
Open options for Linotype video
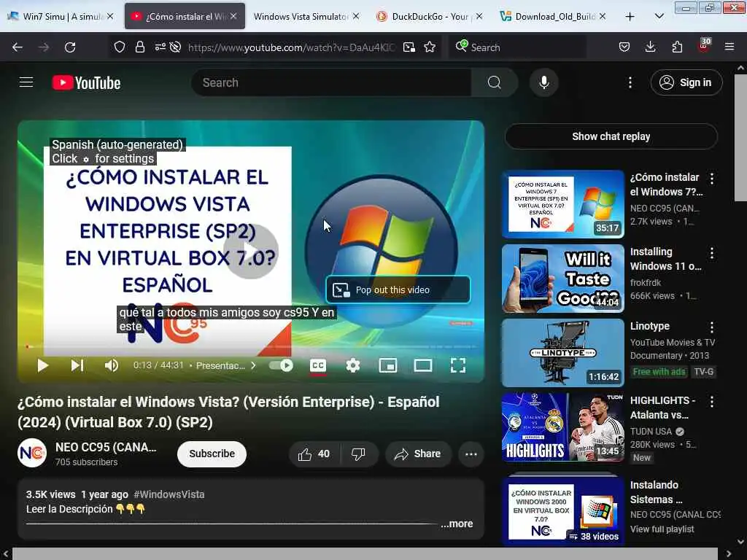pos(712,327)
